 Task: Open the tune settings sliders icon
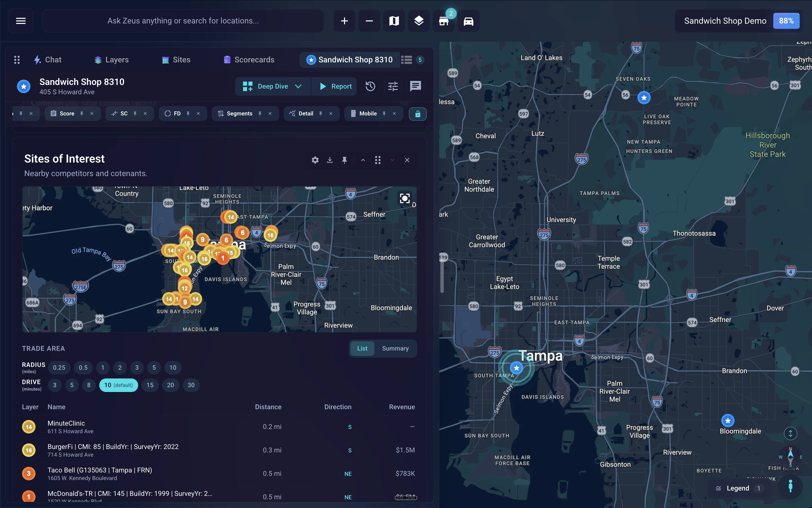393,86
